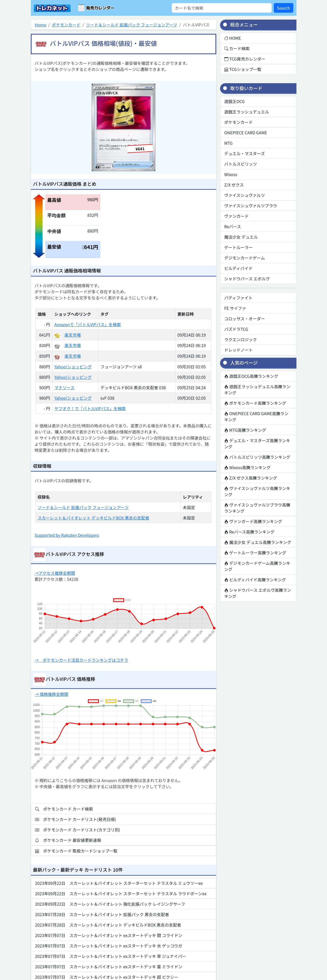
Task: Open バトルスピリッツ高騰ランキング
Action: (258, 457)
